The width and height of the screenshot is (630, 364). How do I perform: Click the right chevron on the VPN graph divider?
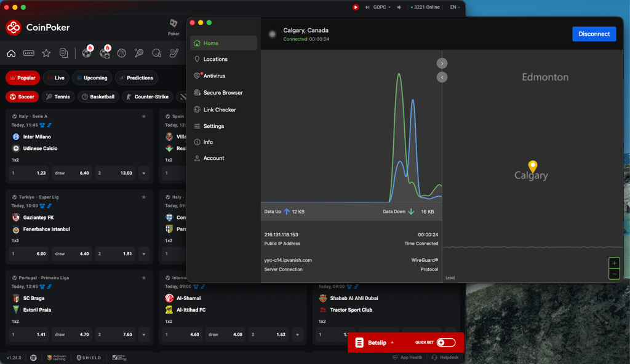[442, 63]
